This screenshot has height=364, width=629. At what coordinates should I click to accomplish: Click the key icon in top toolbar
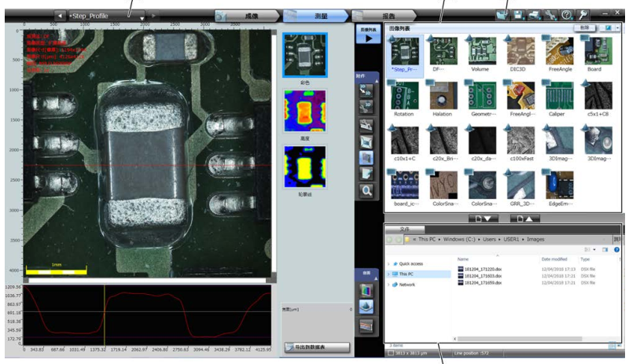[583, 15]
